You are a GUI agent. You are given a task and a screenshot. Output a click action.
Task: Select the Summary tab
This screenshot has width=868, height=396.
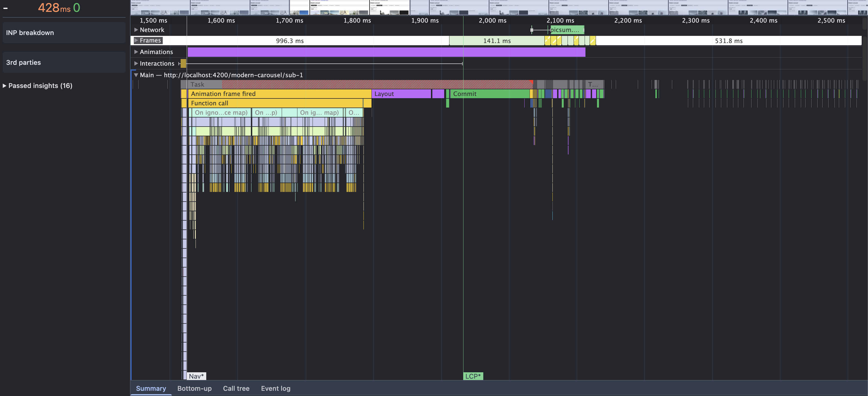click(151, 388)
